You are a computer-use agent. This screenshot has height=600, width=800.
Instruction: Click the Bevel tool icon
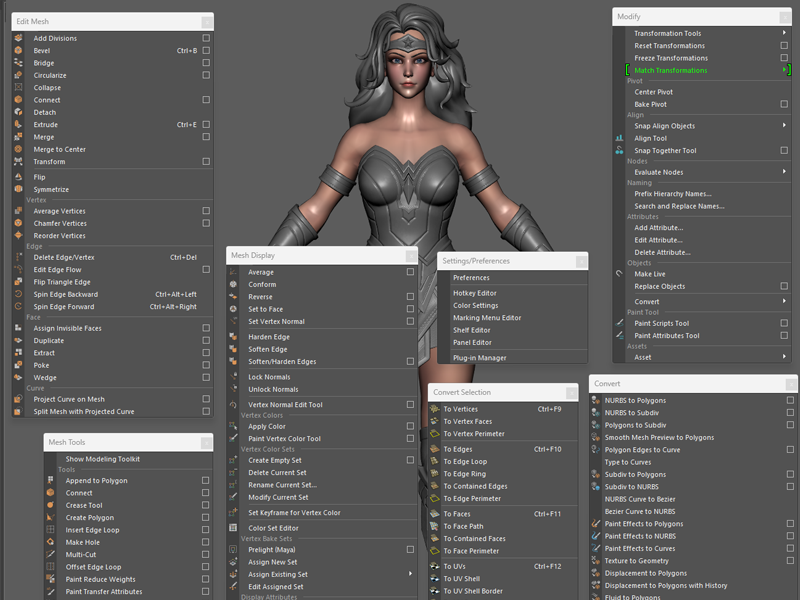click(x=18, y=51)
